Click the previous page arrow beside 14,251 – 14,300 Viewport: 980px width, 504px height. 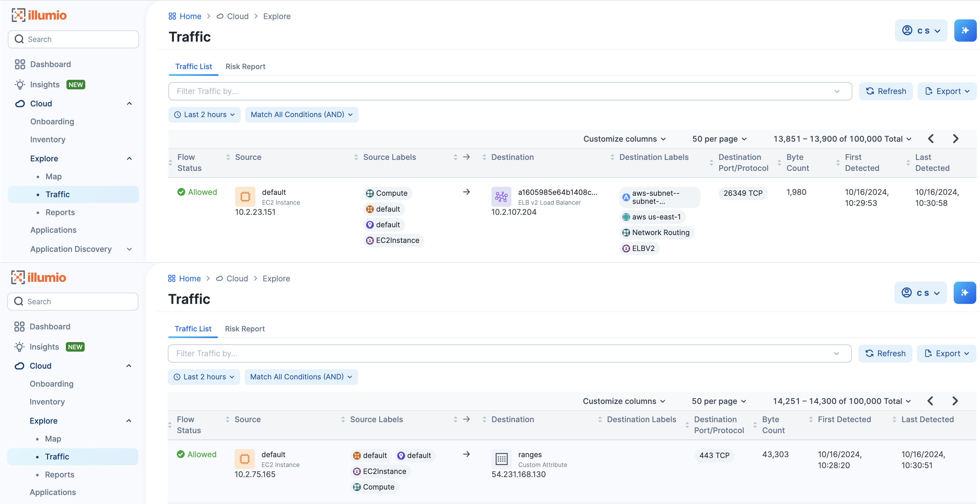click(930, 401)
